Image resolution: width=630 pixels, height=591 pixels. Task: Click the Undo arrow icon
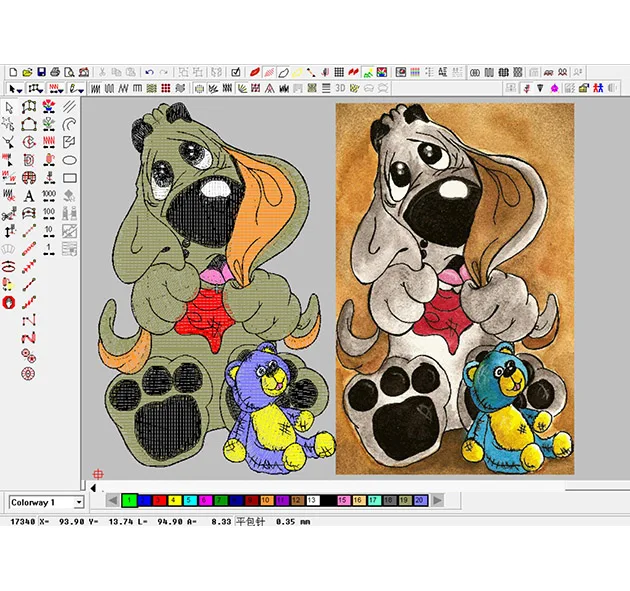149,72
